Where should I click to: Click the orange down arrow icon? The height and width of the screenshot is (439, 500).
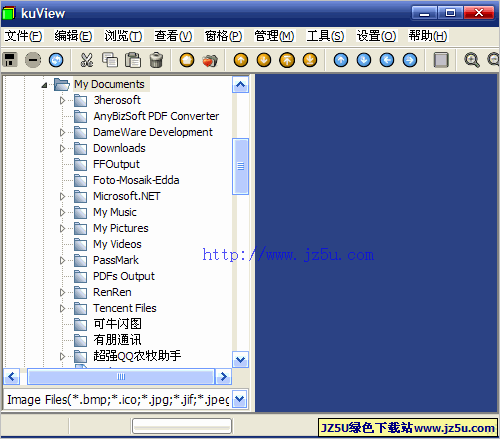(264, 60)
